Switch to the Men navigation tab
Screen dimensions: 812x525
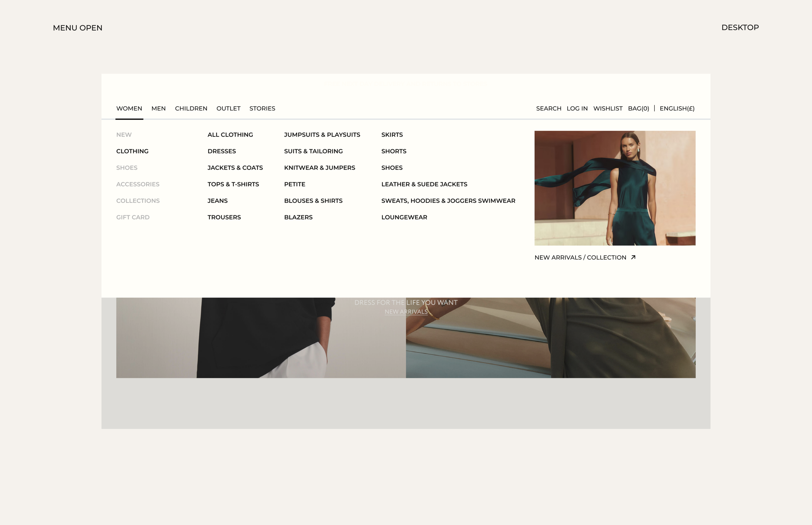(158, 108)
